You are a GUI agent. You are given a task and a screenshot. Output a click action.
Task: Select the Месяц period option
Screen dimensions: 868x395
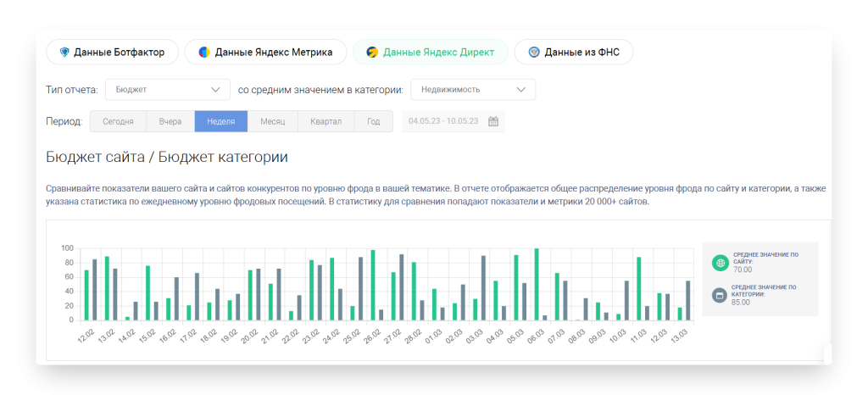[272, 121]
